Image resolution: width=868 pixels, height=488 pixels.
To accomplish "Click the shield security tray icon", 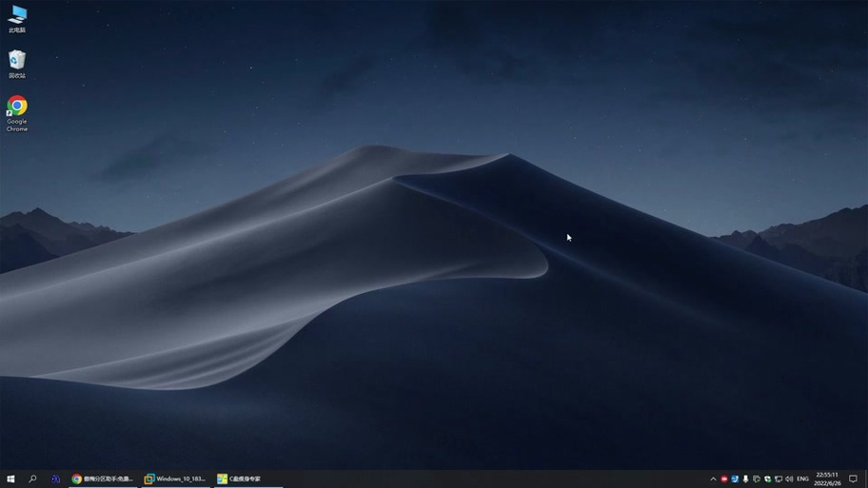I will [767, 478].
